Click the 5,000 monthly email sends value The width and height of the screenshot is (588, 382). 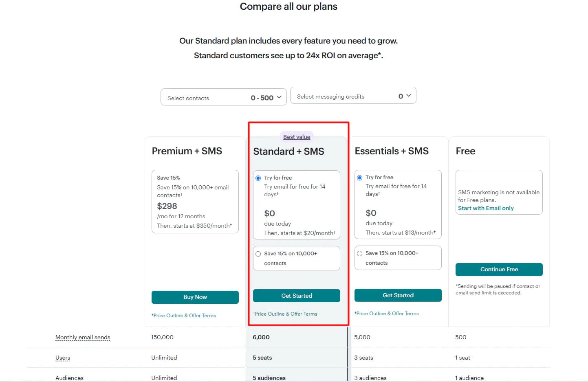point(362,337)
